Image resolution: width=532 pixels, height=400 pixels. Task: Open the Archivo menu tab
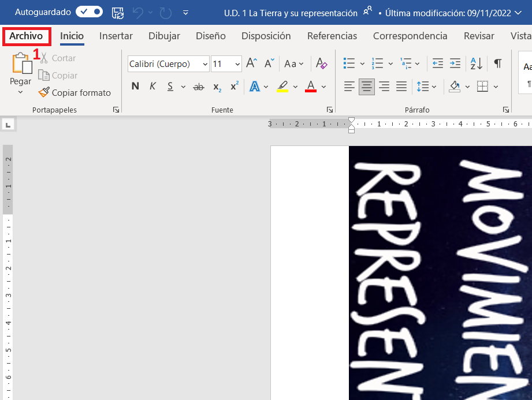tap(26, 36)
